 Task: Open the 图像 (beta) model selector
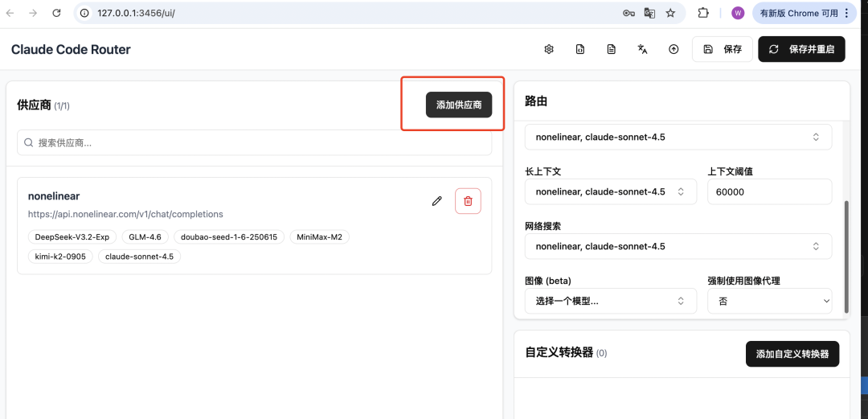click(x=610, y=301)
